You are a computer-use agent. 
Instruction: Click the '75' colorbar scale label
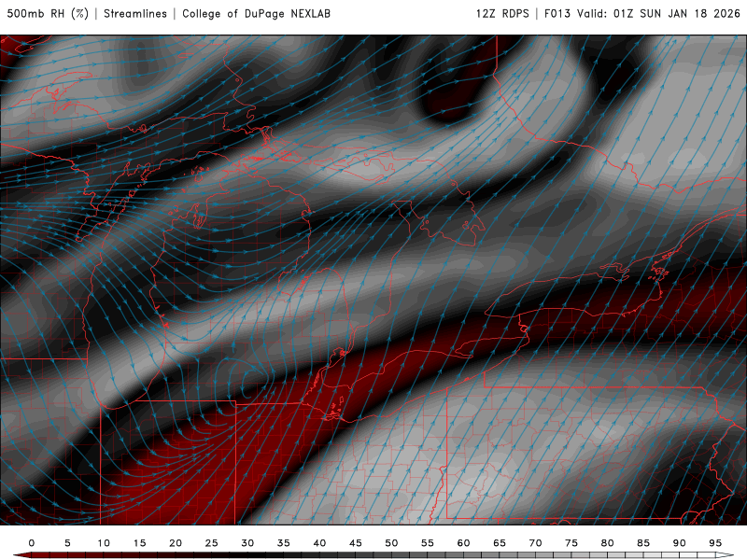[x=571, y=543]
